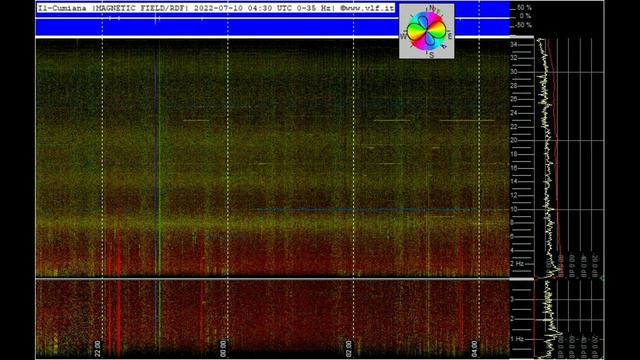Click the 12 frequency axis label
640x360 pixels.
[514, 196]
